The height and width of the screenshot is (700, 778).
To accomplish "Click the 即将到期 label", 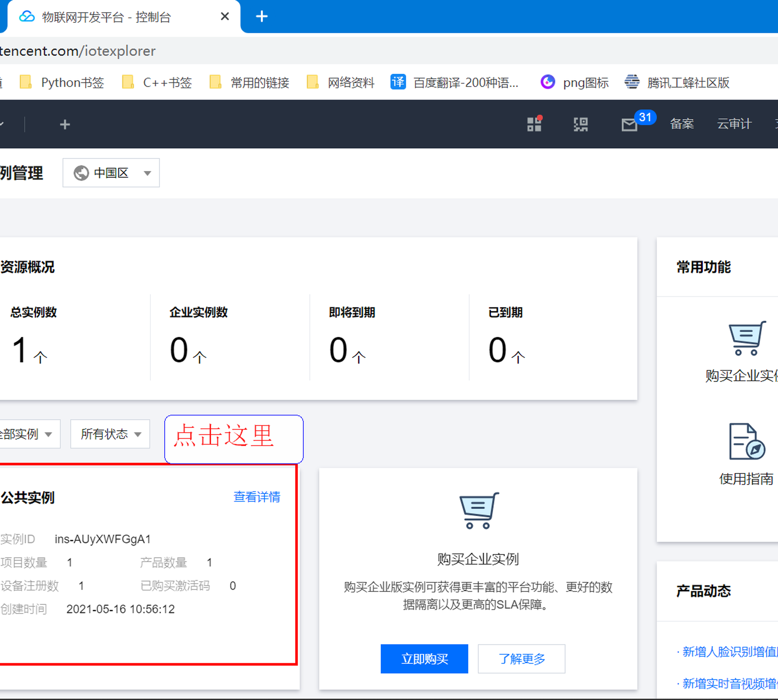I will (352, 312).
